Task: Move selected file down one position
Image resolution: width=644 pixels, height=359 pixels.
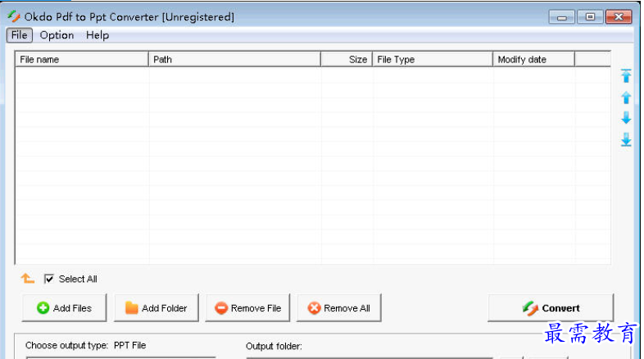Action: click(626, 118)
